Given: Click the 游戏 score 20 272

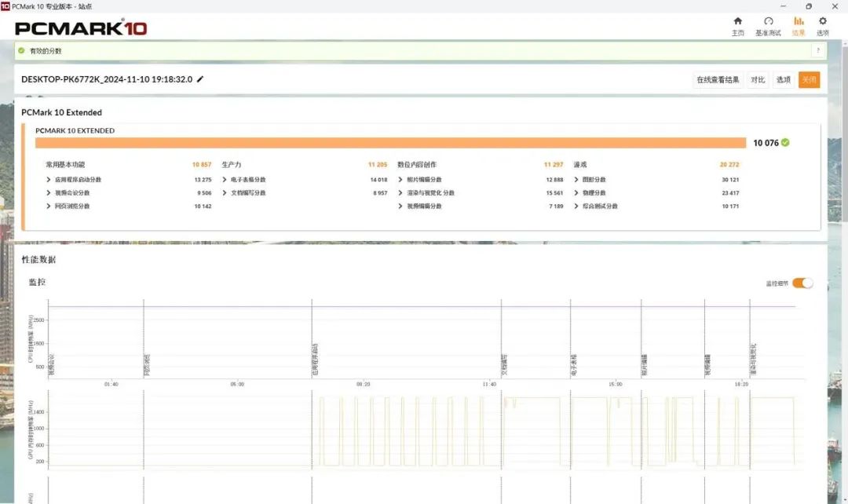Looking at the screenshot, I should coord(729,164).
